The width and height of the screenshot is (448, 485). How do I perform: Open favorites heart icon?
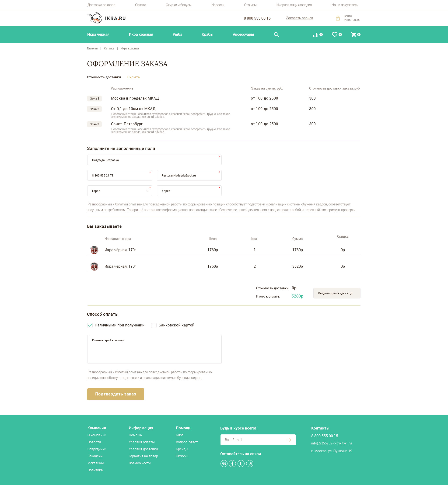[x=335, y=35]
